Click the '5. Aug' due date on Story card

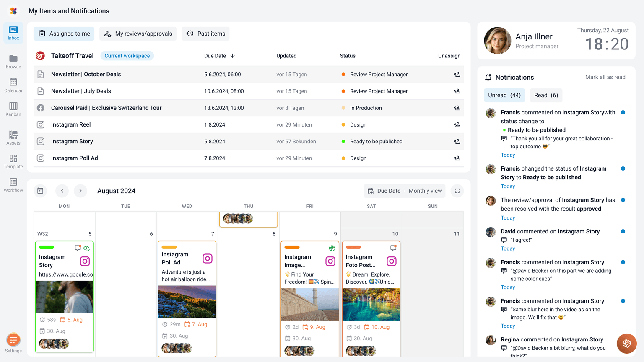click(x=71, y=320)
